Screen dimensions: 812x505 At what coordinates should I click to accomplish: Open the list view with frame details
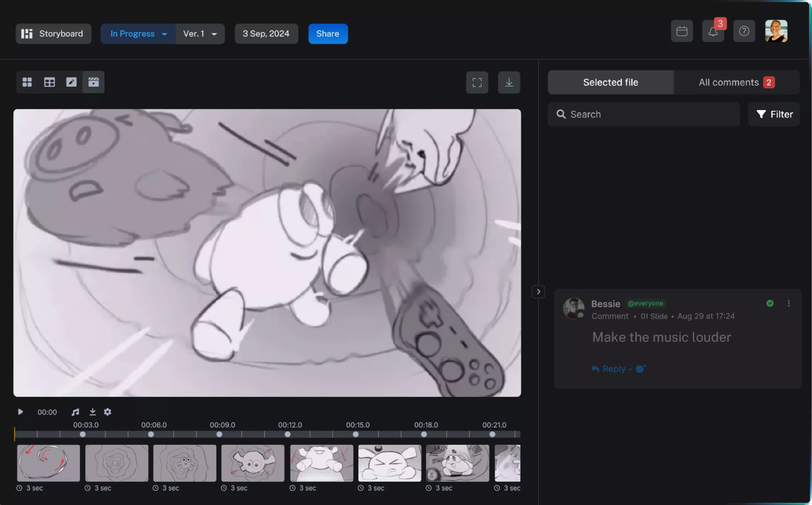tap(49, 82)
